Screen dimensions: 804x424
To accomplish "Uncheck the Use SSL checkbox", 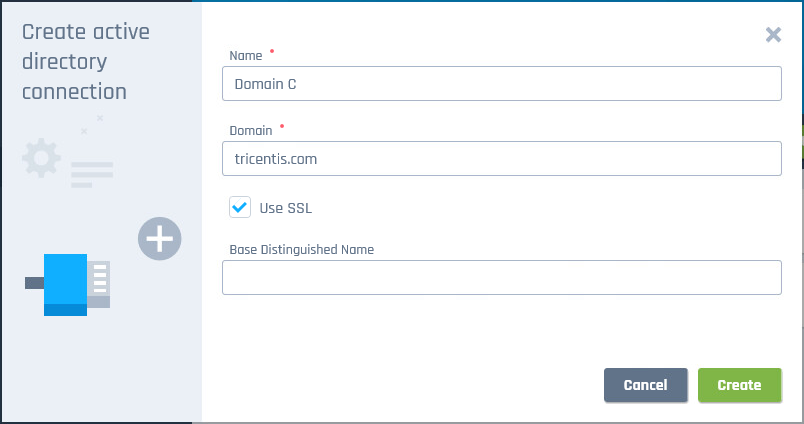I will point(240,207).
